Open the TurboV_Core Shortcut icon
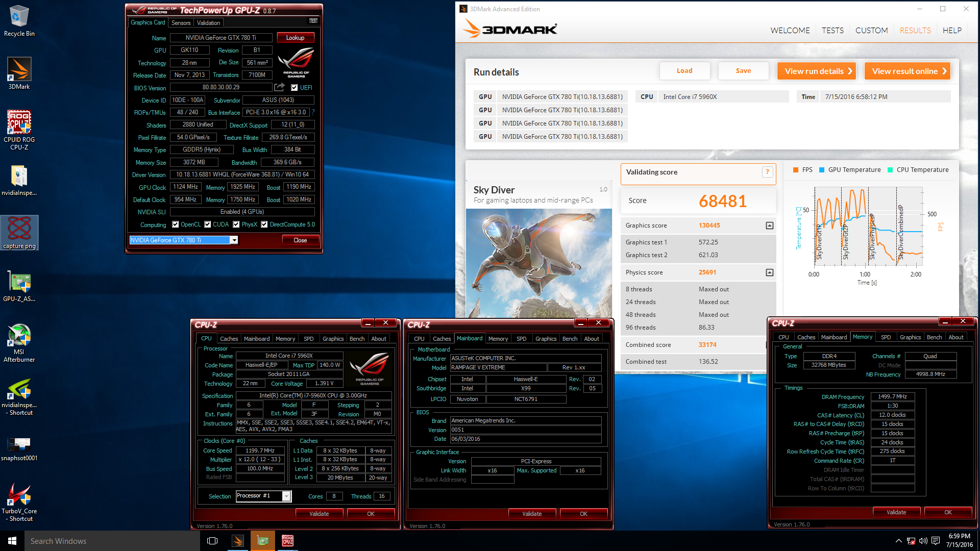Viewport: 980px width, 551px height. [x=19, y=503]
